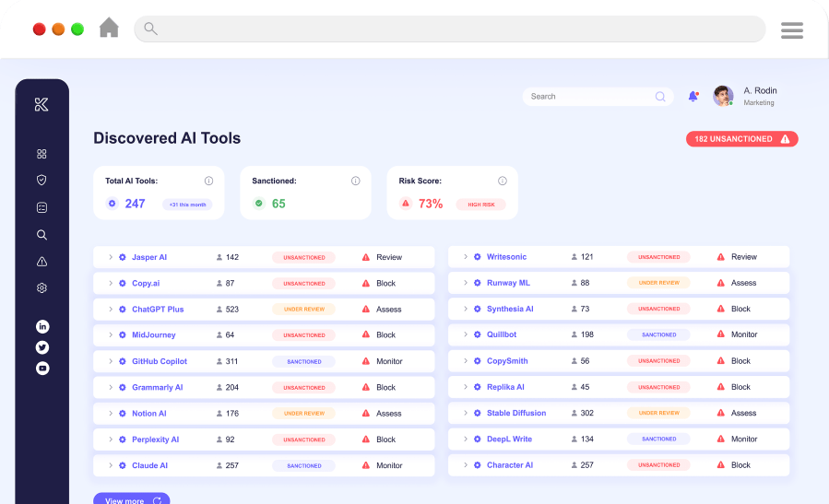Image resolution: width=829 pixels, height=504 pixels.
Task: Expand the Jasper AI row
Action: pyautogui.click(x=110, y=257)
